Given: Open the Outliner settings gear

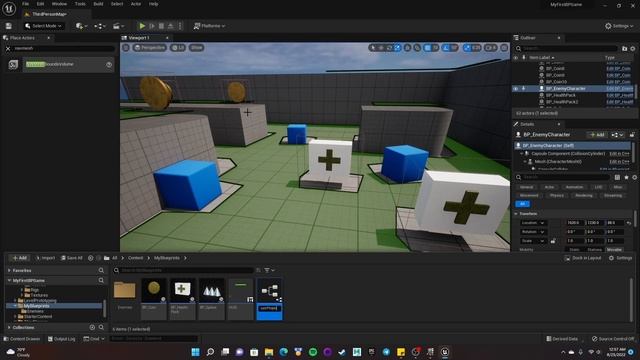Looking at the screenshot, I should coord(633,49).
